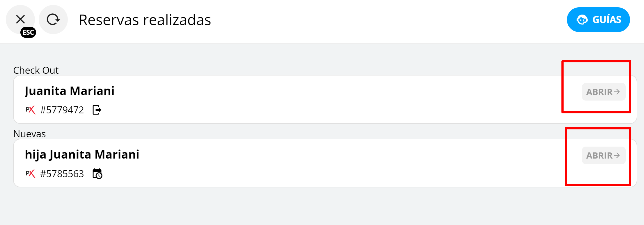Select reservation number #5785563

coord(62,174)
